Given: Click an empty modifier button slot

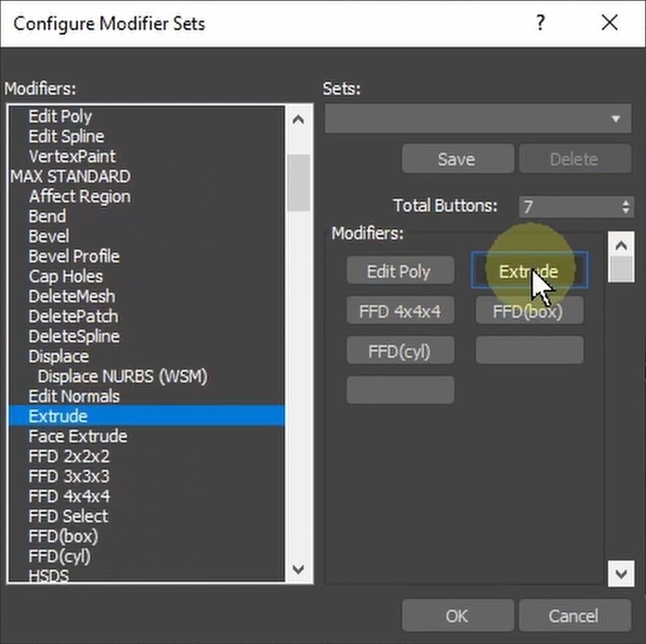Looking at the screenshot, I should (x=400, y=390).
